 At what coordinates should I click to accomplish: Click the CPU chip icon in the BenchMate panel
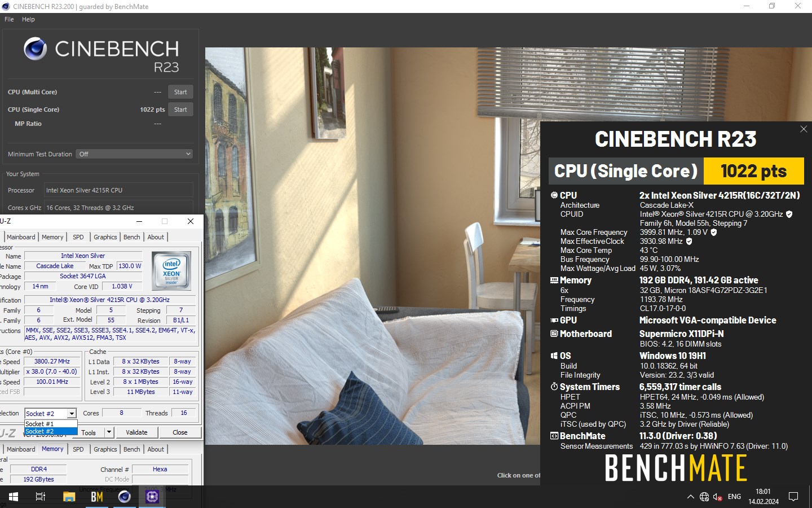[554, 195]
